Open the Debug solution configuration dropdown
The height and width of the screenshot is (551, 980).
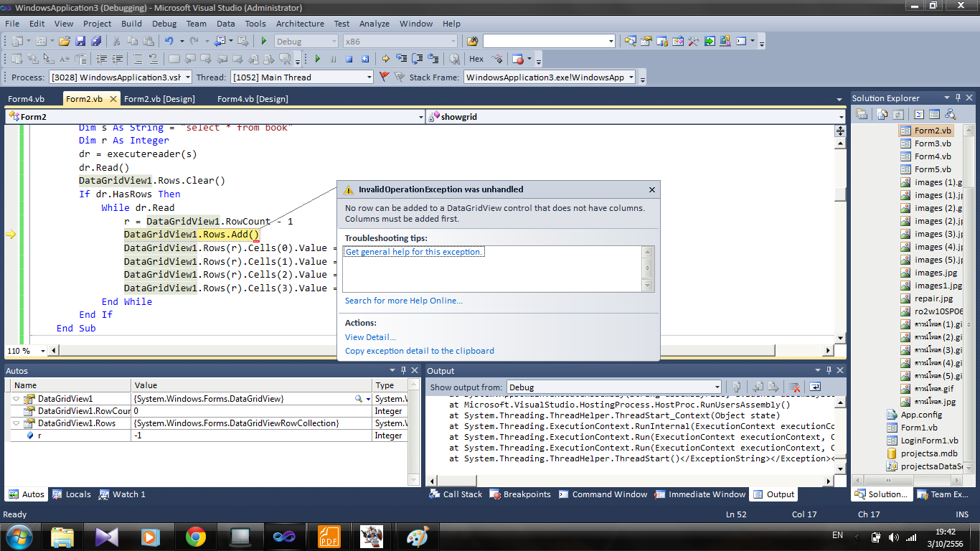(x=306, y=41)
